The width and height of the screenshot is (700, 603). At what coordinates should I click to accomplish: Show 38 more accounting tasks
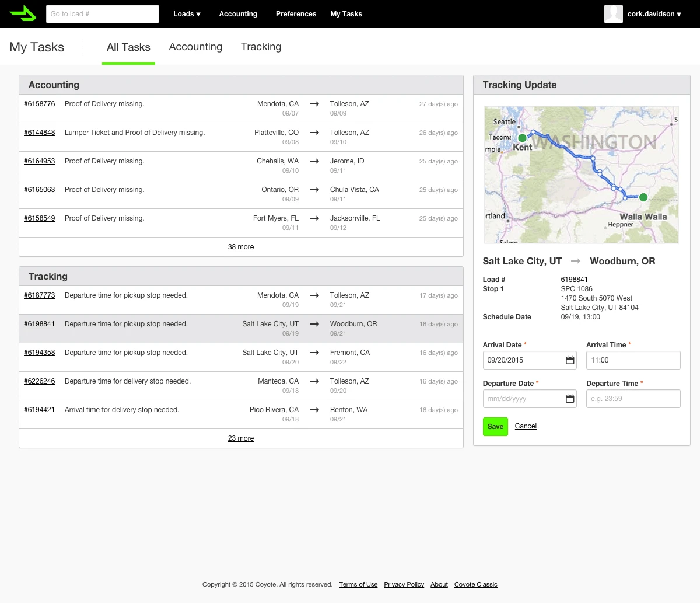pyautogui.click(x=241, y=247)
